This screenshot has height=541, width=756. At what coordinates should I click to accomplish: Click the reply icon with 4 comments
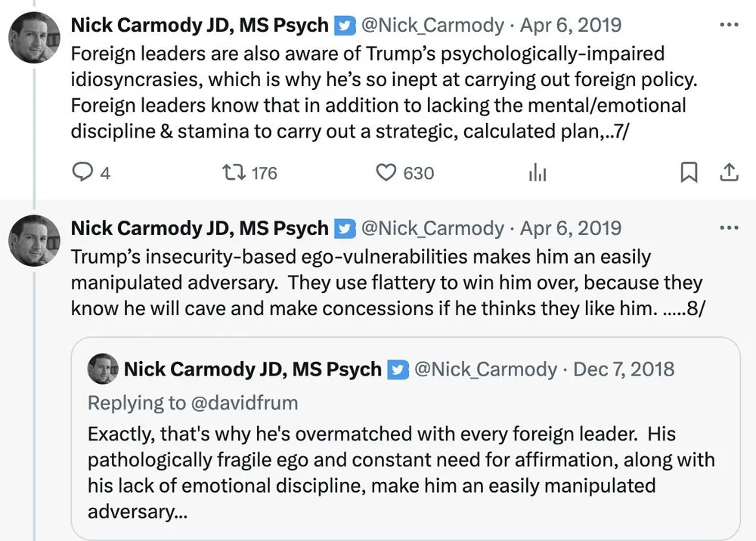pyautogui.click(x=82, y=173)
